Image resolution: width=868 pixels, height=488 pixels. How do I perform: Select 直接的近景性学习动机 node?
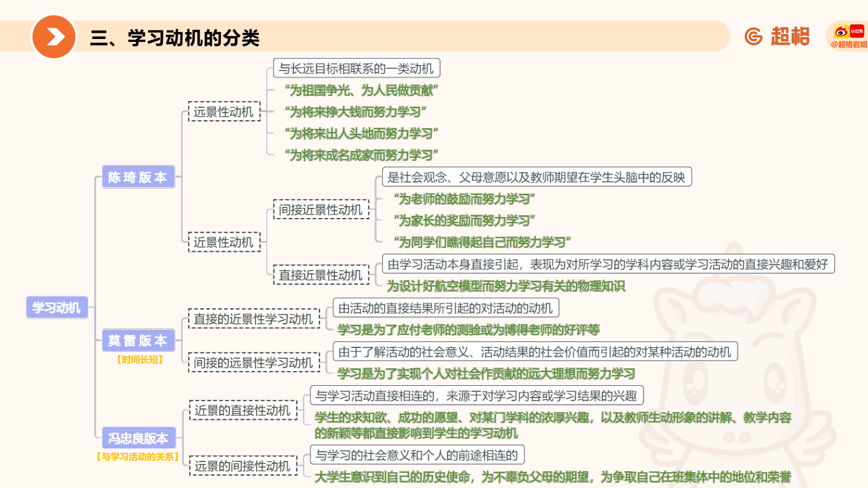[x=254, y=319]
